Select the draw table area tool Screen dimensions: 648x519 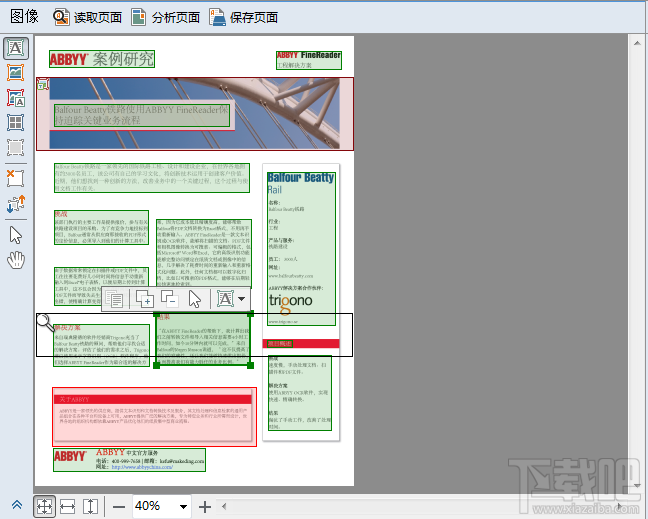(x=16, y=122)
